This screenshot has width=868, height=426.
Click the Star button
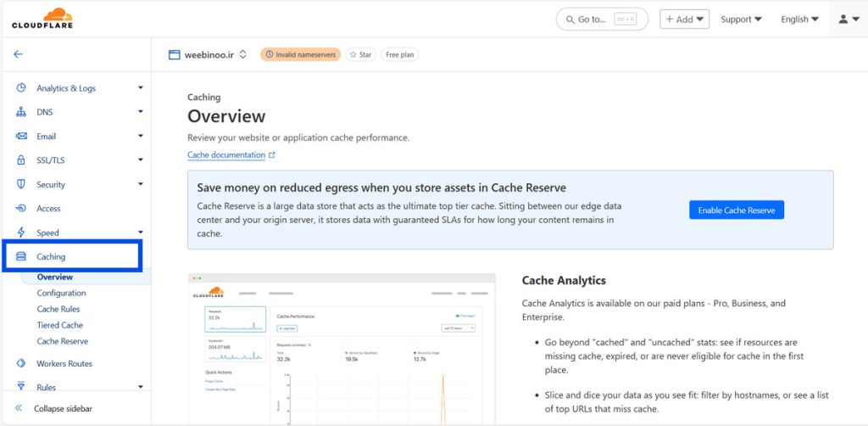click(361, 55)
